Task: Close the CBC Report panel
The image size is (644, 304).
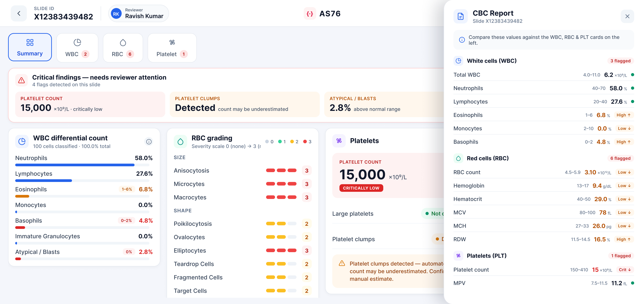Action: click(627, 16)
